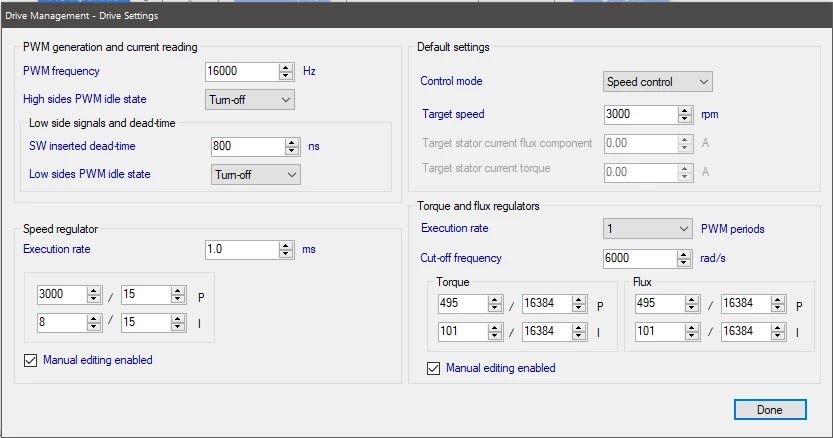Select the Cut-off frequency input field
Image resolution: width=833 pixels, height=438 pixels.
point(640,258)
